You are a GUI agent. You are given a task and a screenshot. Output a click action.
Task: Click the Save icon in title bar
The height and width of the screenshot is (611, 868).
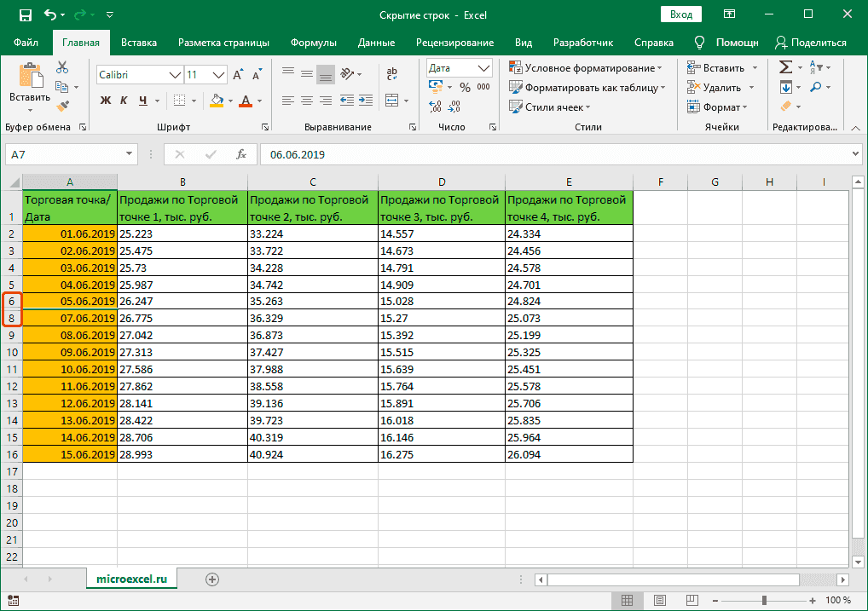coord(25,15)
